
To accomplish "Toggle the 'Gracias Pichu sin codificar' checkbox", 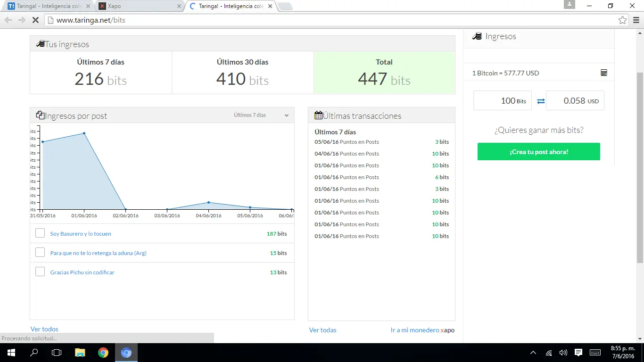I will [x=40, y=272].
